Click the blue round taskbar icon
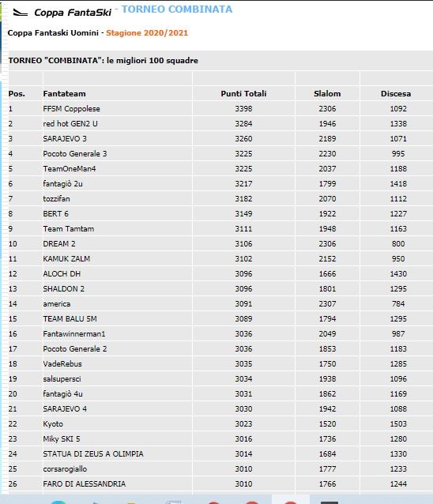 coord(58,502)
